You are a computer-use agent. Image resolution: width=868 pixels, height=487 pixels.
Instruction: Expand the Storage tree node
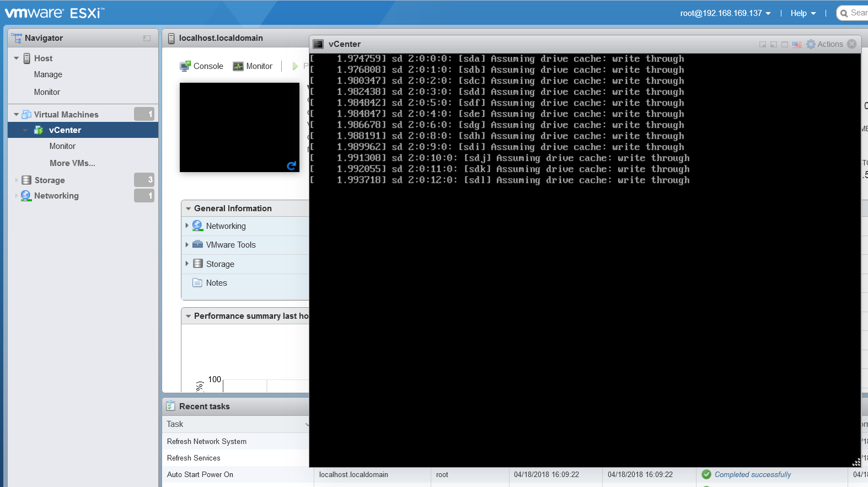tap(17, 180)
